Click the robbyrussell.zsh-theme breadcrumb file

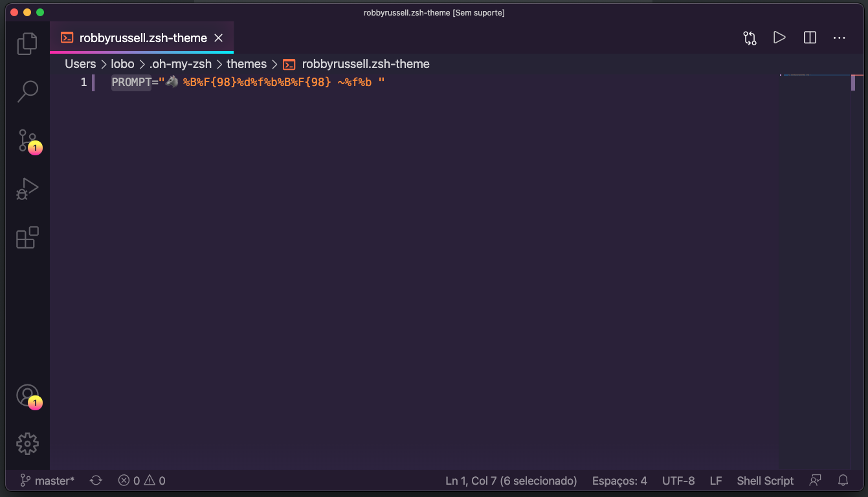366,64
